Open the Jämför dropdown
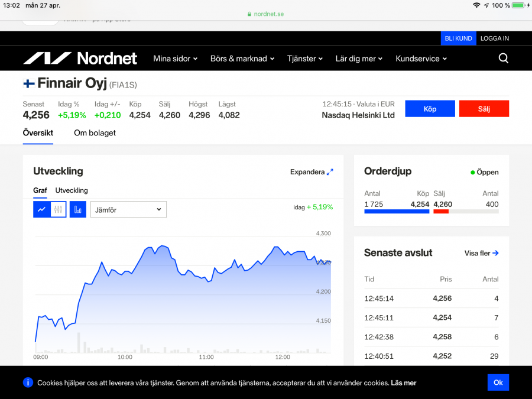This screenshot has width=532, height=399. [128, 209]
